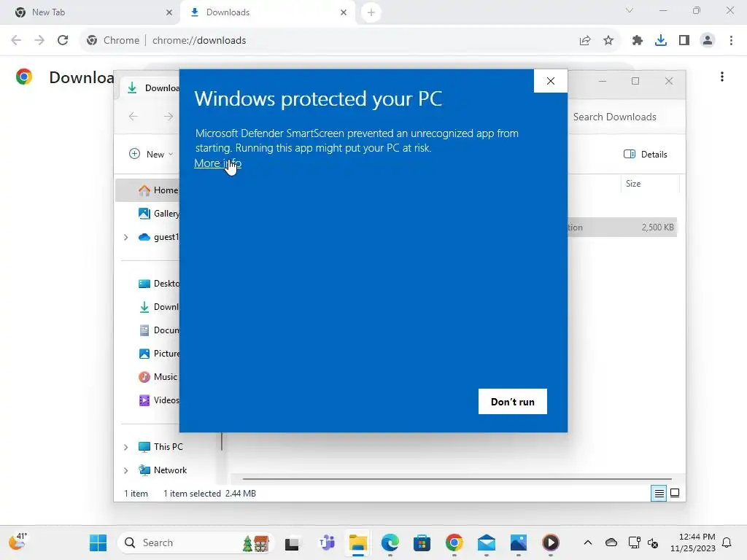This screenshot has width=747, height=560.
Task: Share this page icon in Chrome
Action: click(585, 41)
